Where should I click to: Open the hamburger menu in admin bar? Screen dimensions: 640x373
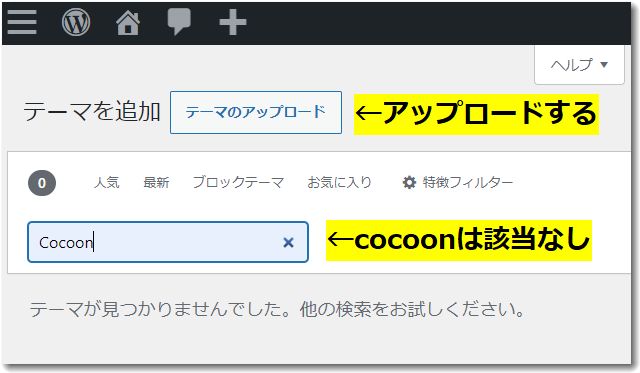tap(22, 22)
